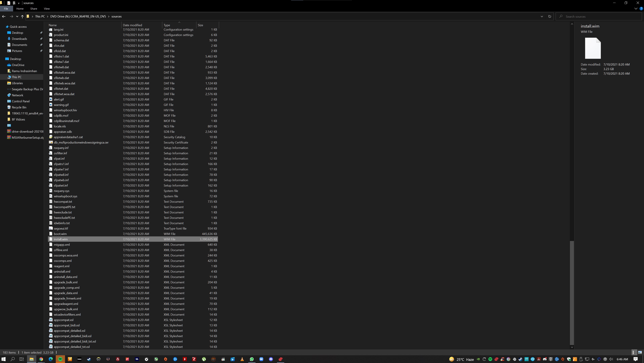
Task: Open the Home ribbon tab
Action: point(20,9)
